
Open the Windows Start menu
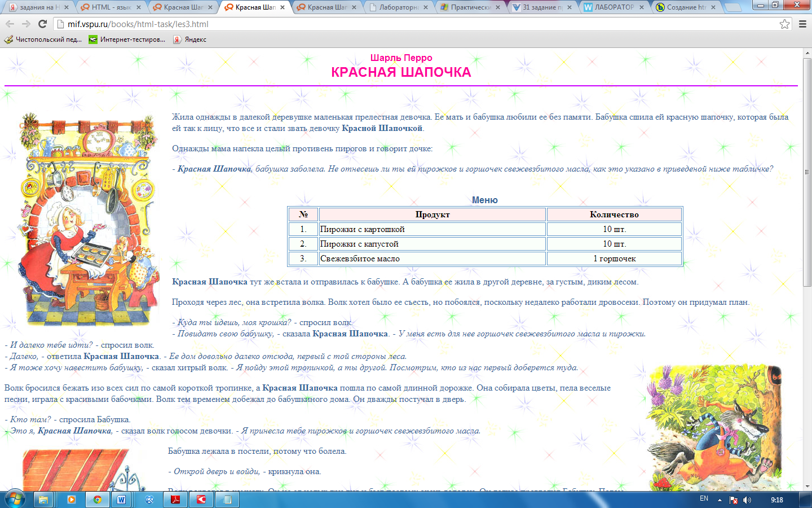point(14,499)
